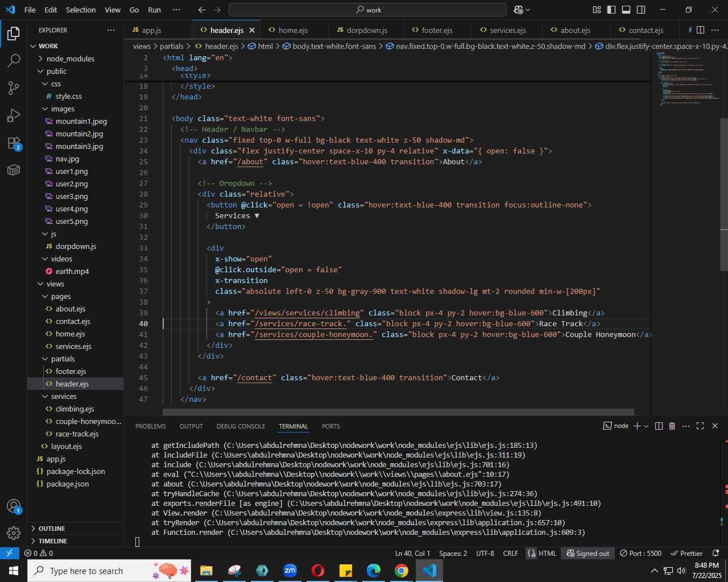This screenshot has height=582, width=728.
Task: Click Prettier formatter status item
Action: (686, 553)
